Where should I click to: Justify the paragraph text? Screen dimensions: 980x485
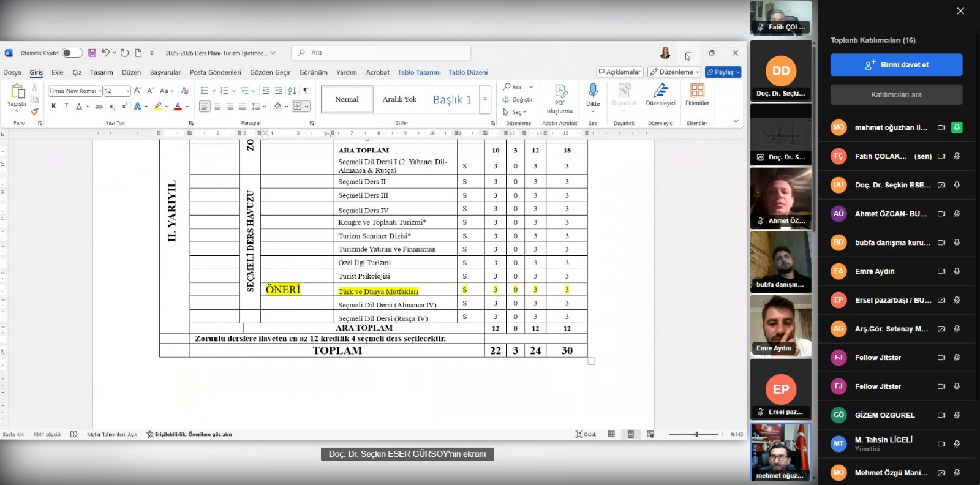point(243,107)
